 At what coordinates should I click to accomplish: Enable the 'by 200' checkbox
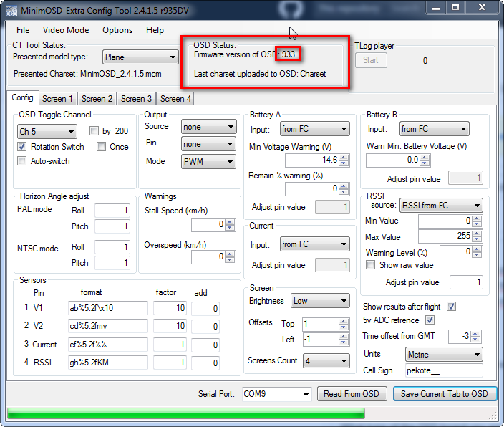tap(94, 130)
